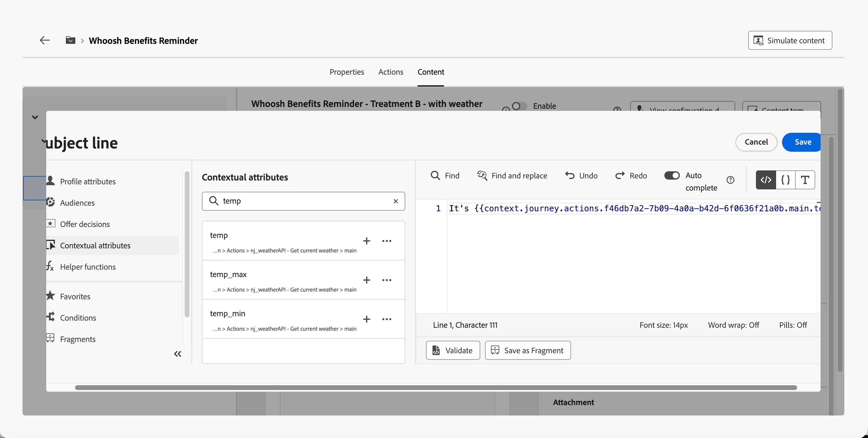868x438 pixels.
Task: Click Find in editor toolbar
Action: click(x=445, y=175)
